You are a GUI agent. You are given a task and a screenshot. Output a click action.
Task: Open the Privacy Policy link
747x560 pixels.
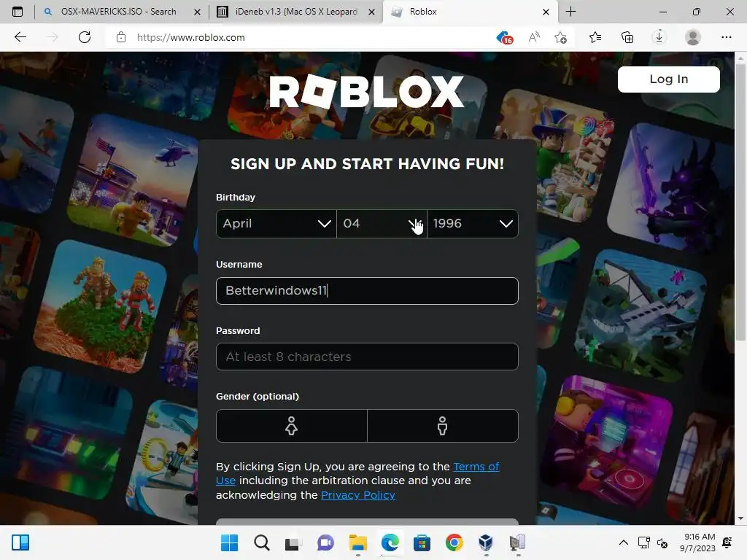coord(357,495)
